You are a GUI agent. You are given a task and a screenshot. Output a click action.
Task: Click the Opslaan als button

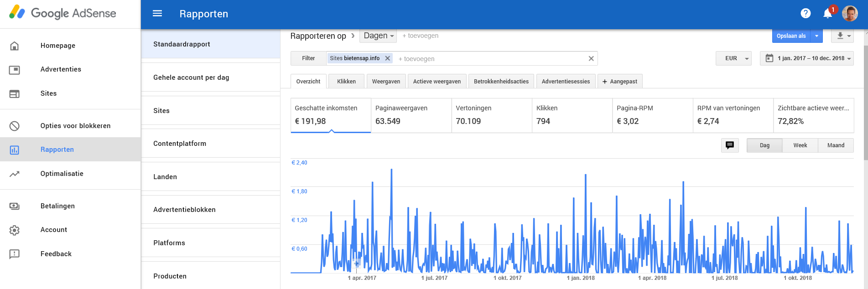791,36
